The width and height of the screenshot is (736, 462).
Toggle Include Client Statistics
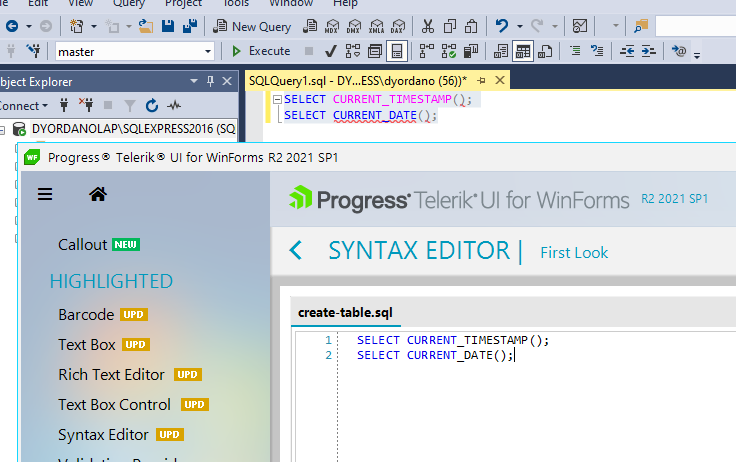coord(470,51)
